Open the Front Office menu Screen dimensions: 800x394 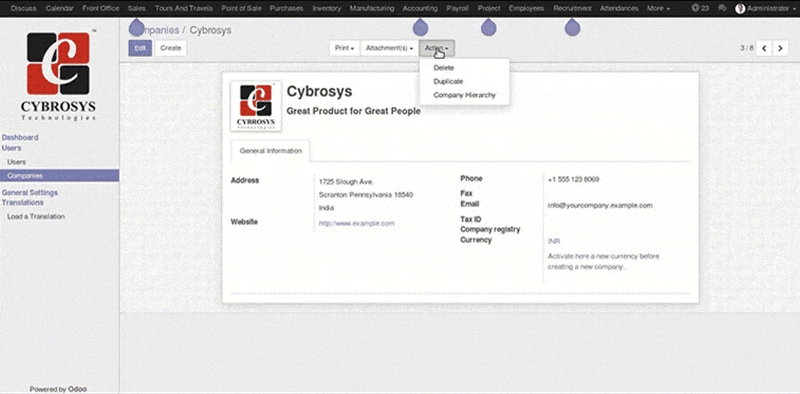[101, 8]
